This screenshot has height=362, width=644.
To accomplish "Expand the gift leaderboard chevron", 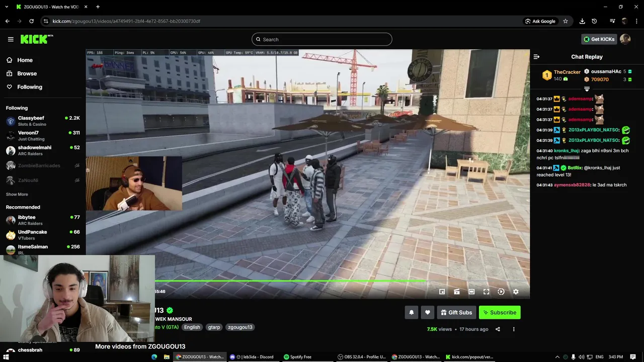I will point(587,88).
